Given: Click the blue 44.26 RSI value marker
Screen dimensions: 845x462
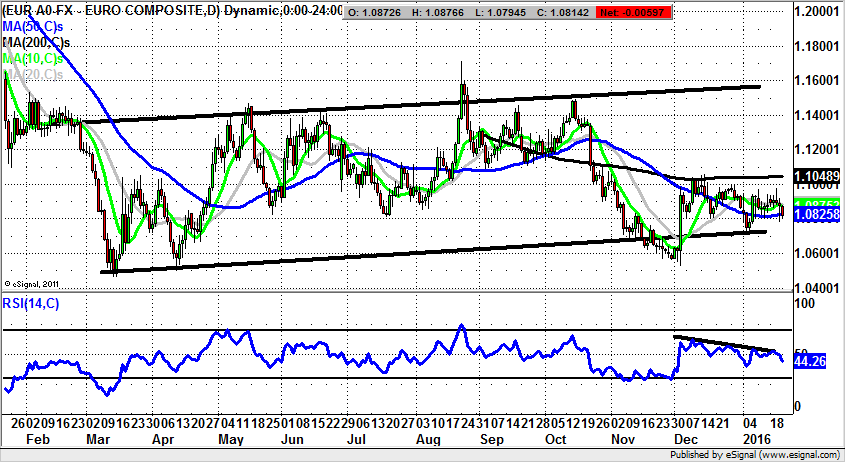Looking at the screenshot, I should (811, 362).
